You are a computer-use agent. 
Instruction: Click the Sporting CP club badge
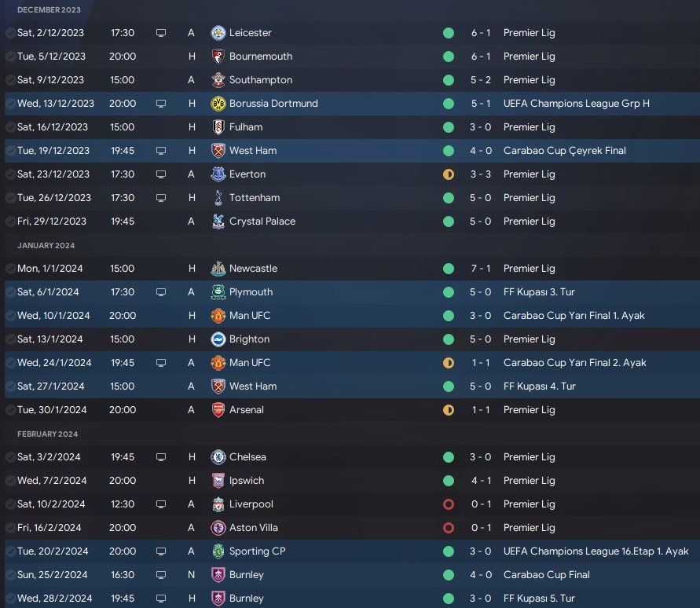pos(218,551)
